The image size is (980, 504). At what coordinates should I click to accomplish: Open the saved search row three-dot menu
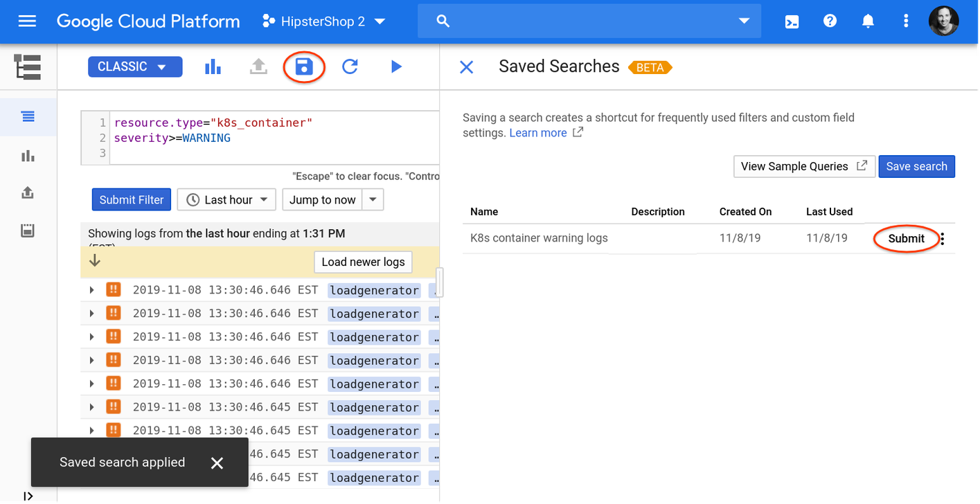[x=943, y=239]
